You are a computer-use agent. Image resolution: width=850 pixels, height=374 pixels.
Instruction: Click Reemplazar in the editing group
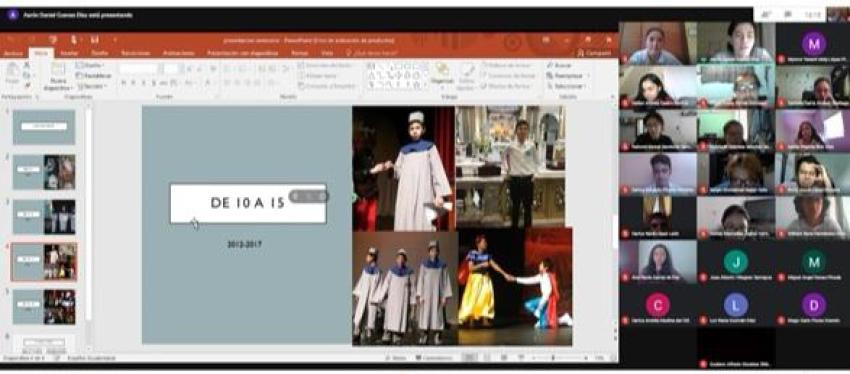[564, 76]
